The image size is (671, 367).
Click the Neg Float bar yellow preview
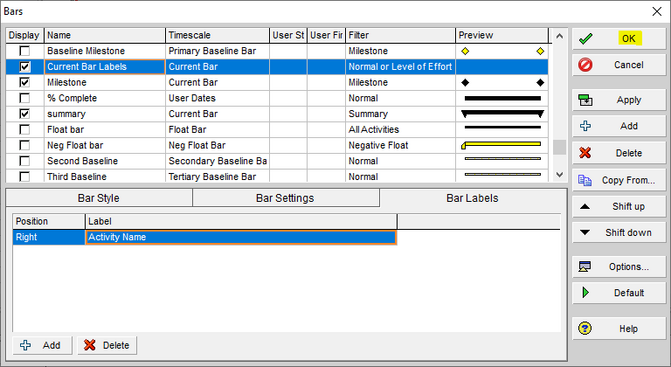coord(502,145)
